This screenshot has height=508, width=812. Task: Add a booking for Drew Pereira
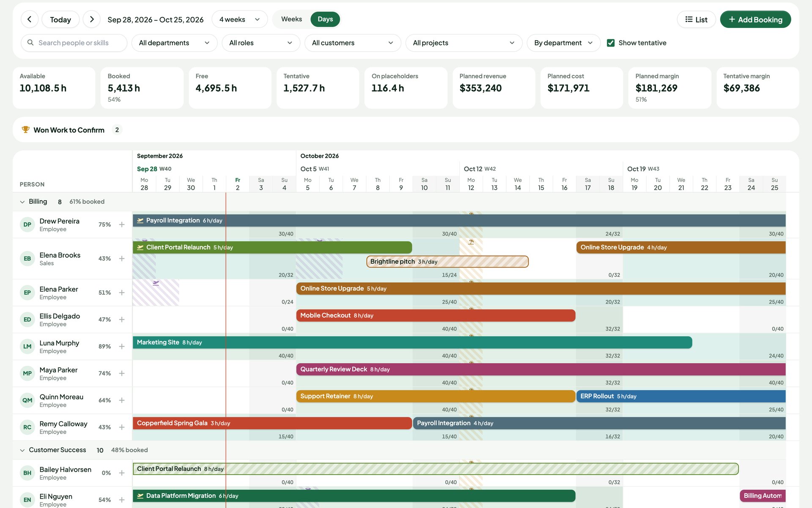coord(122,224)
